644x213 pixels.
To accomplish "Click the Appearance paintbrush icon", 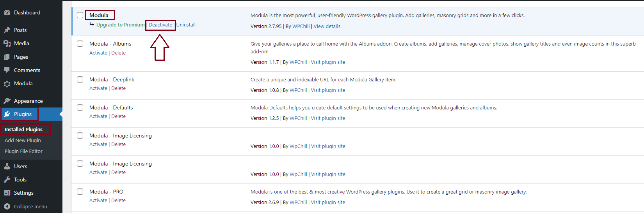I will coord(7,101).
